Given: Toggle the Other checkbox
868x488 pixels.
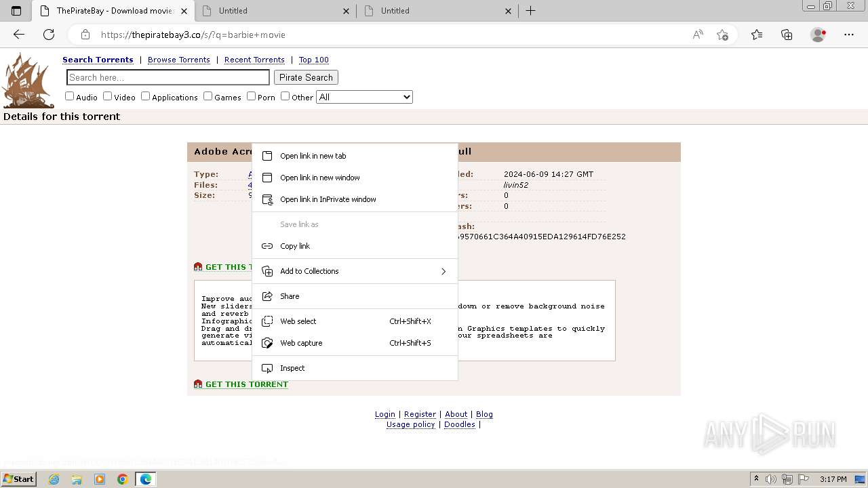Looking at the screenshot, I should point(285,96).
